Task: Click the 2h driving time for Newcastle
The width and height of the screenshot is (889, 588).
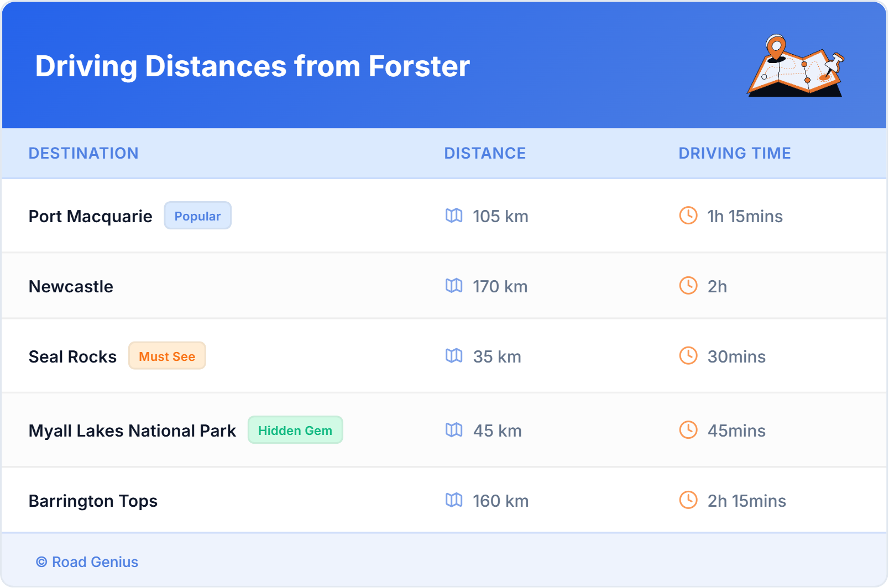Action: coord(717,286)
